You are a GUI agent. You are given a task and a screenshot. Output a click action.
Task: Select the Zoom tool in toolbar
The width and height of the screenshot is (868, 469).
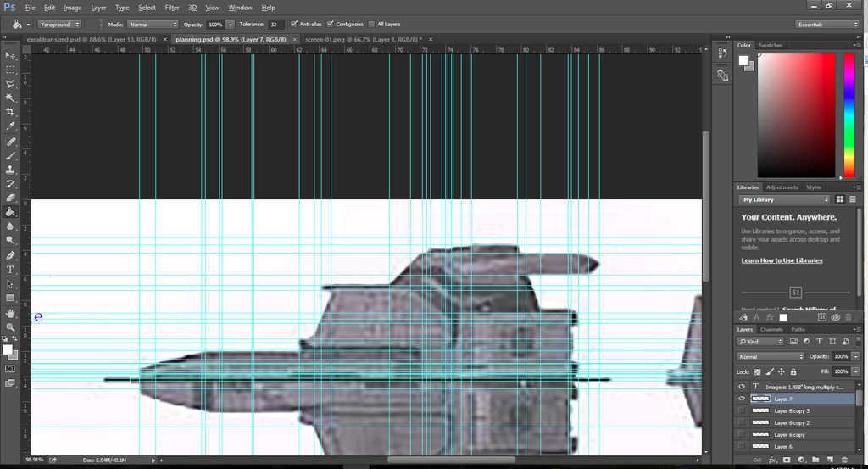[11, 327]
